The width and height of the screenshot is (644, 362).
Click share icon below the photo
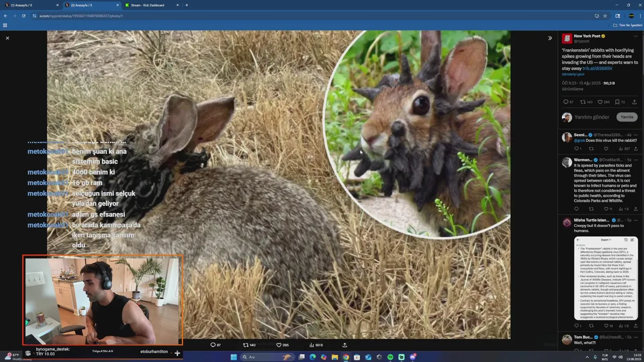[345, 345]
